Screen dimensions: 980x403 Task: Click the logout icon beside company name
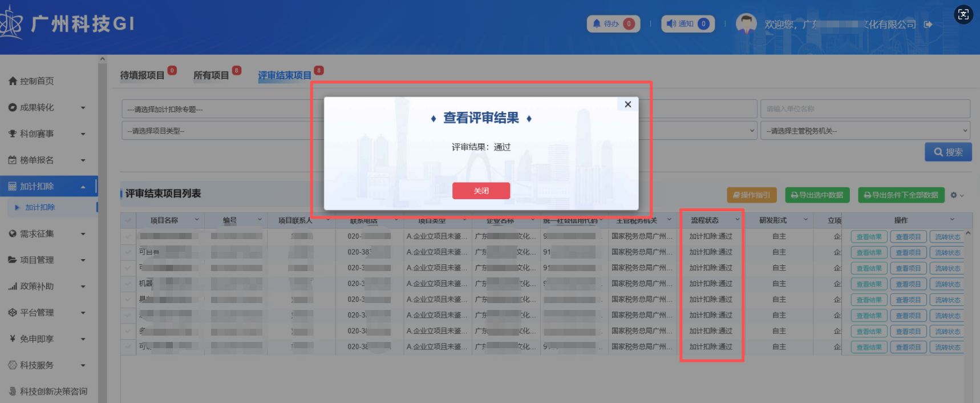click(x=928, y=25)
